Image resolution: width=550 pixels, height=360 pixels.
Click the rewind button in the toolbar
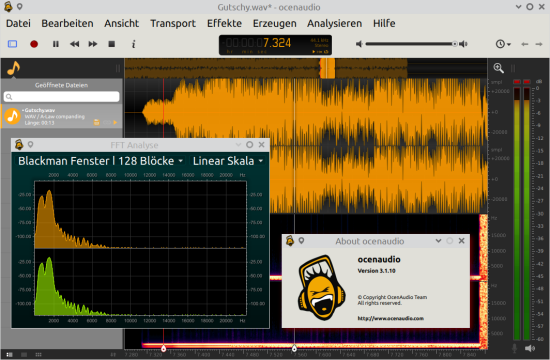click(x=74, y=44)
